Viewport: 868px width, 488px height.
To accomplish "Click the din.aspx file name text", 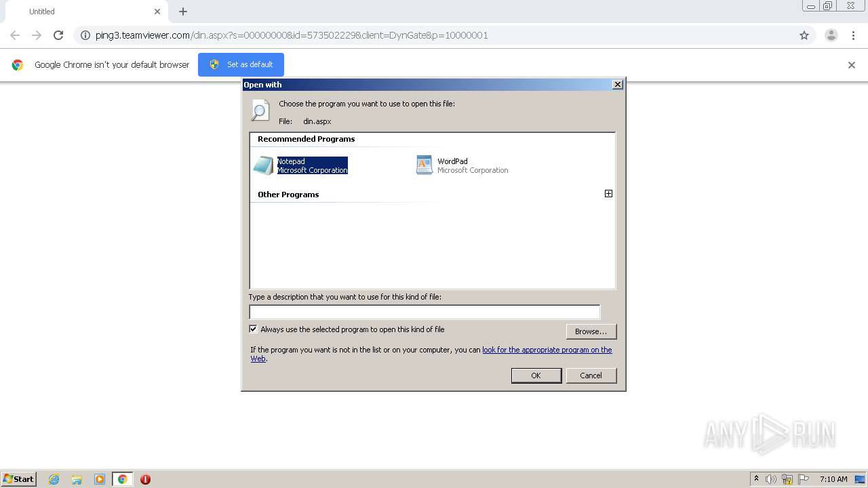I will (317, 121).
